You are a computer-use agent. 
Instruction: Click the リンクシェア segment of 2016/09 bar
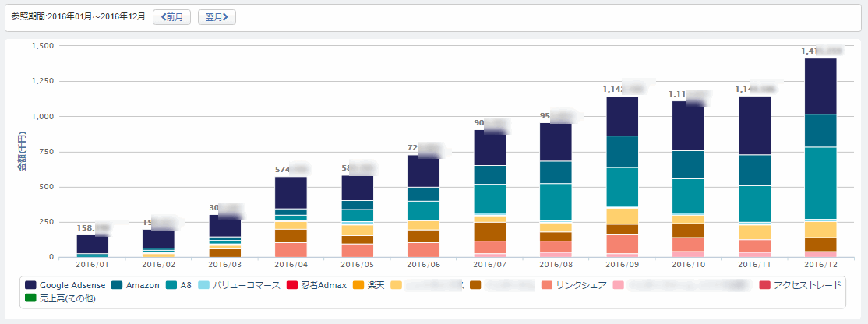tap(622, 244)
